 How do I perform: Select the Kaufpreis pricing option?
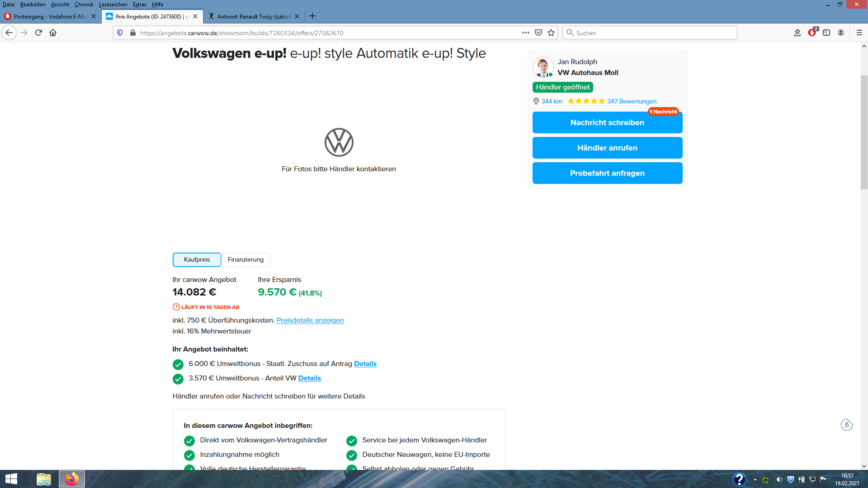[197, 260]
